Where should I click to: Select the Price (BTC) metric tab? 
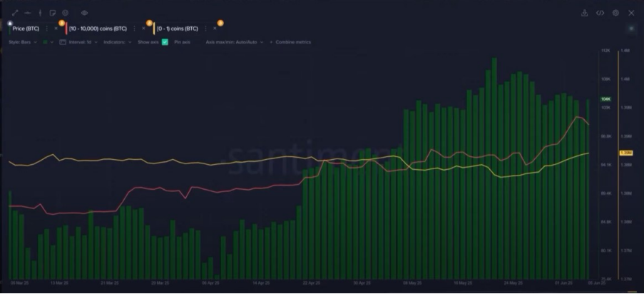(x=26, y=29)
